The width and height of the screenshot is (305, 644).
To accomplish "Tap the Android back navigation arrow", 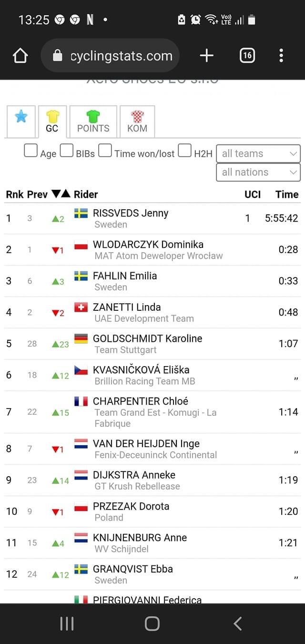I will coord(238,624).
